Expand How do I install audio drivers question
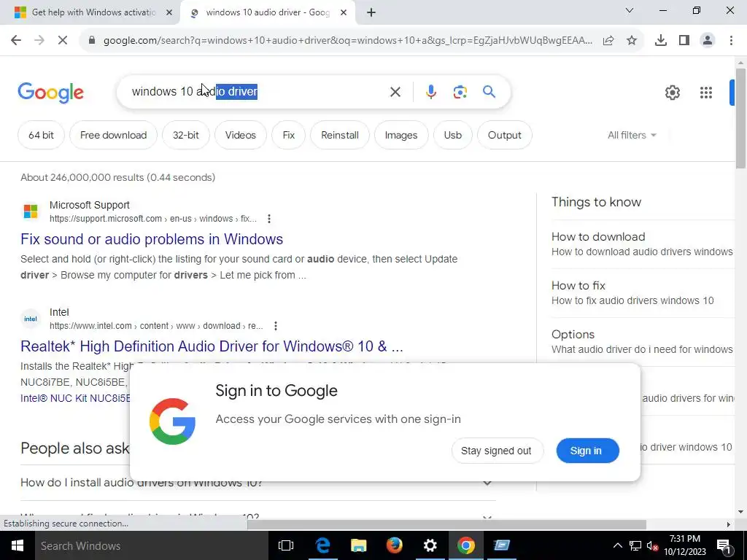This screenshot has width=747, height=560. click(x=258, y=483)
